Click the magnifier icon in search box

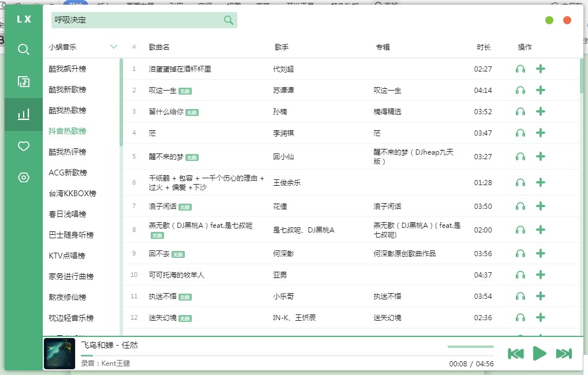coord(229,20)
